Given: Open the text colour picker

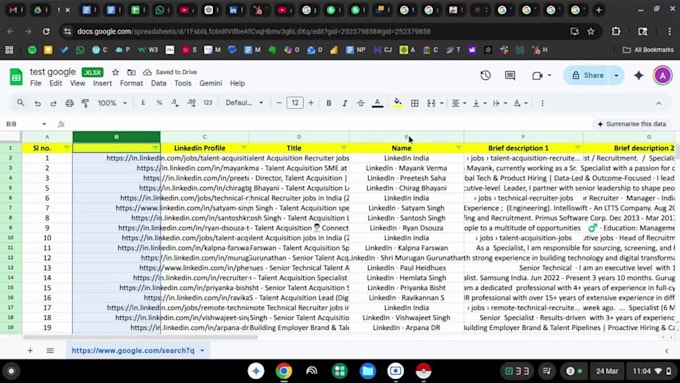Looking at the screenshot, I should coord(378,103).
